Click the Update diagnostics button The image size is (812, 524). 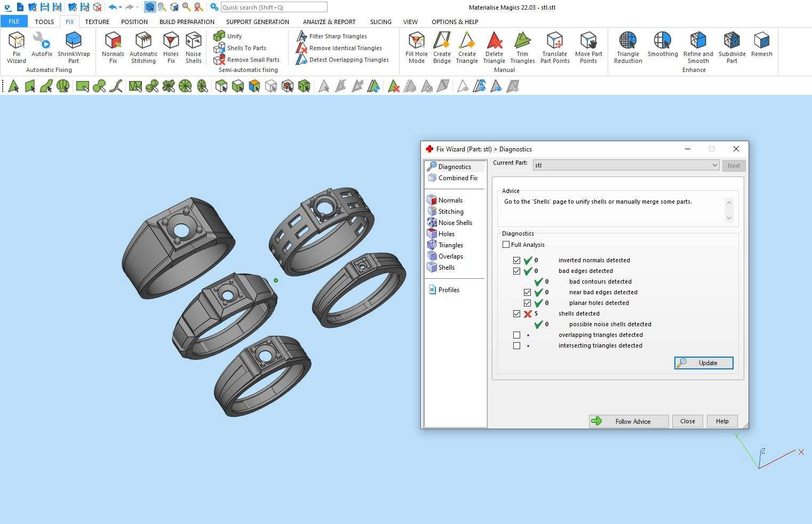704,363
